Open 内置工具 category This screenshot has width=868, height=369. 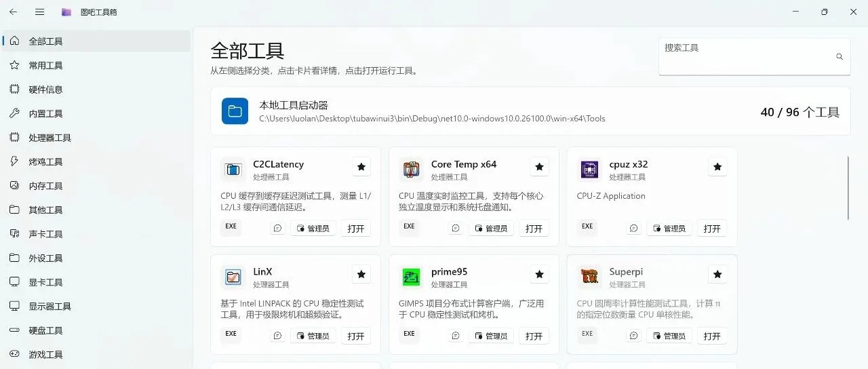[96, 114]
